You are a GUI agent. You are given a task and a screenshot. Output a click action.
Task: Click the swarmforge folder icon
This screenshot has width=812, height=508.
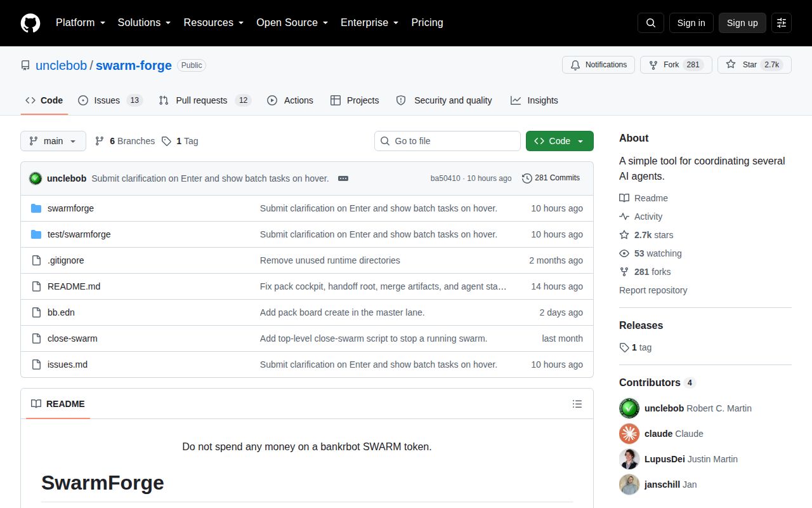coord(36,208)
